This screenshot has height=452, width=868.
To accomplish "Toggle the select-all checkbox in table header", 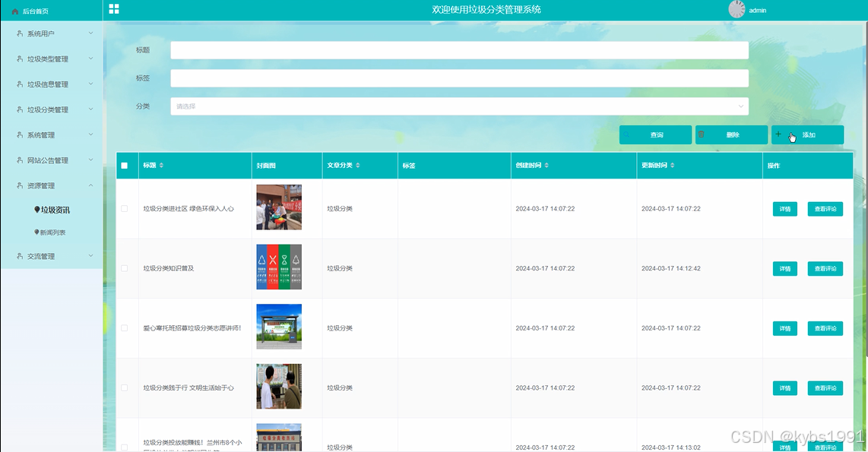I will (x=125, y=166).
